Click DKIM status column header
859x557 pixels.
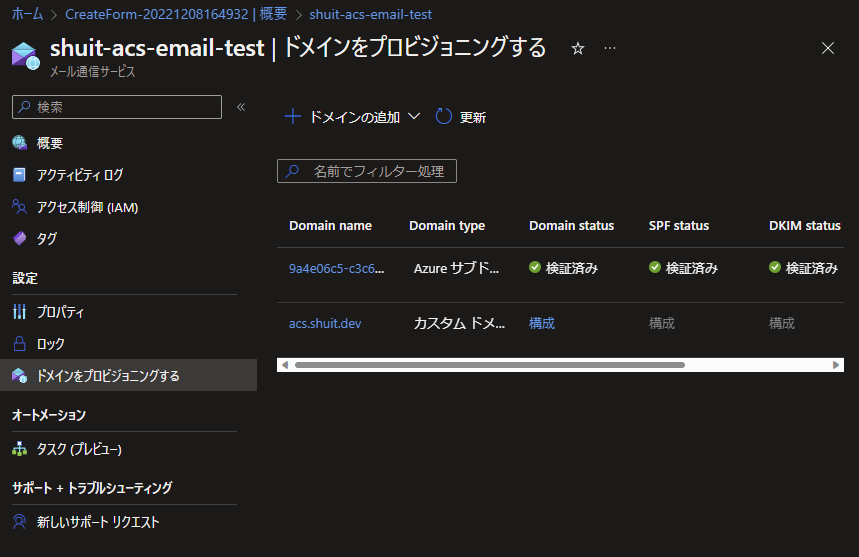tap(804, 226)
